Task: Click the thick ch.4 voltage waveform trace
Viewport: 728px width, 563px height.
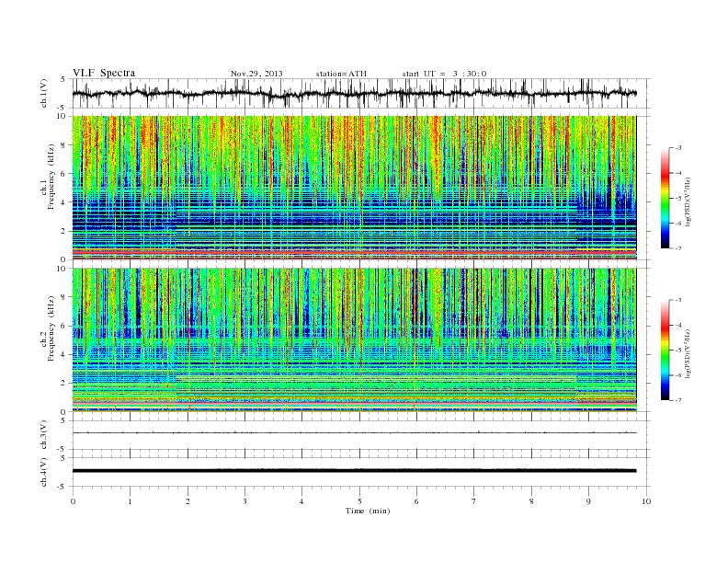Action: point(354,471)
